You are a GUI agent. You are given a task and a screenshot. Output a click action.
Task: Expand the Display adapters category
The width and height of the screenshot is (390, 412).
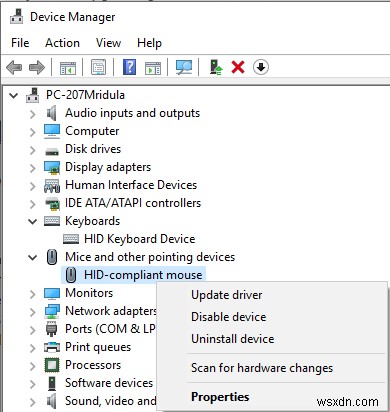(32, 168)
